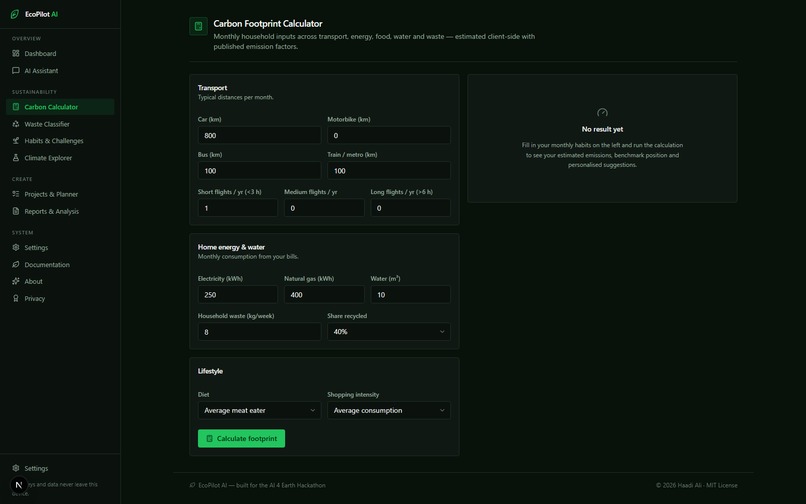Navigate to Climate Explorer
This screenshot has height=504, width=806.
(60, 158)
